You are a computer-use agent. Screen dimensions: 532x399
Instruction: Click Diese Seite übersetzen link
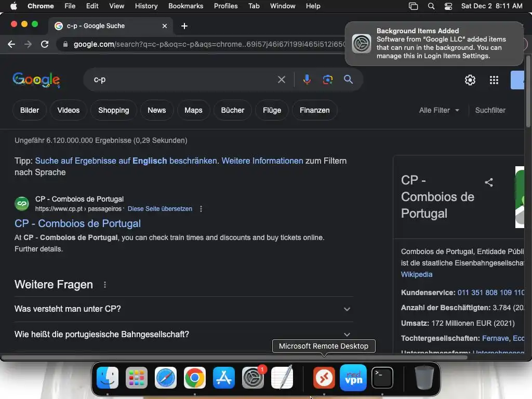coord(160,209)
